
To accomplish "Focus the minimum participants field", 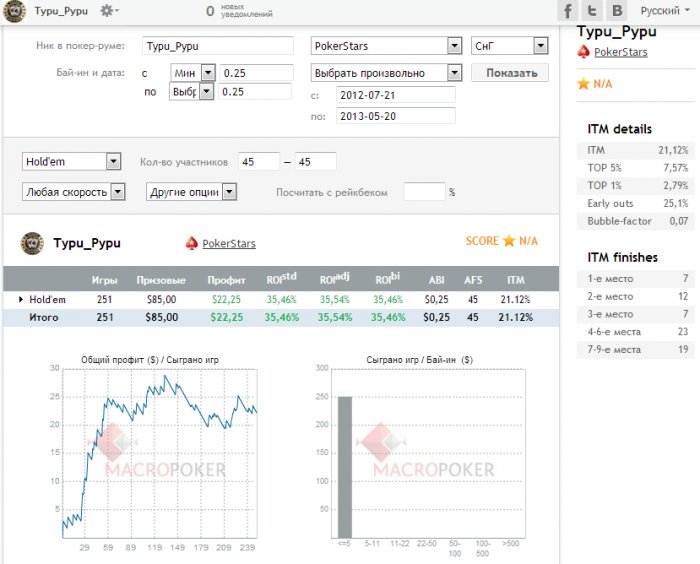I will (259, 162).
